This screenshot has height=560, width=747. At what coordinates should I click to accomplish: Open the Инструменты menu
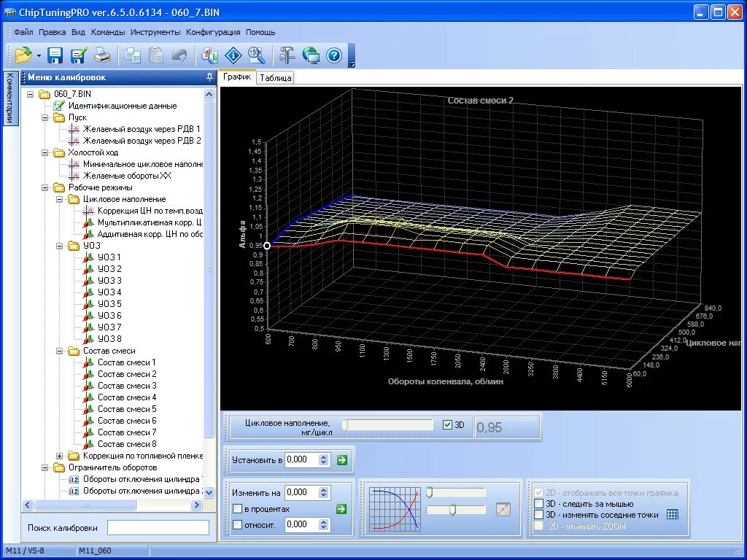pyautogui.click(x=155, y=32)
